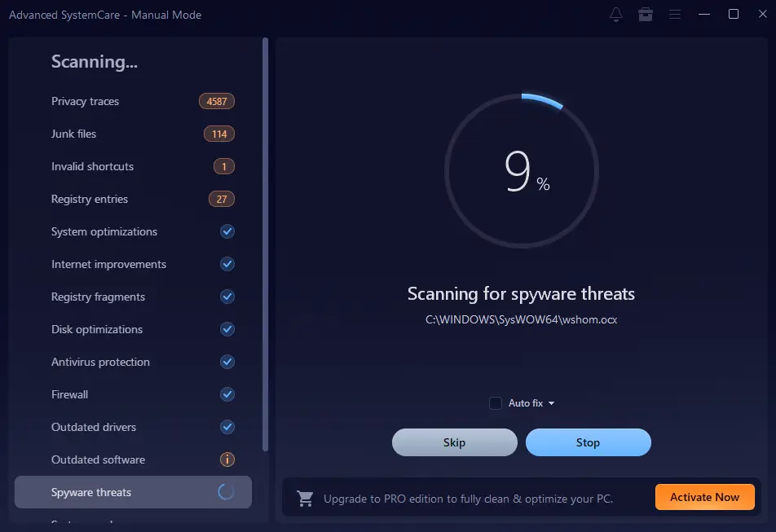Open the toolbox icon in the title bar
Image resolution: width=776 pixels, height=532 pixels.
(646, 14)
